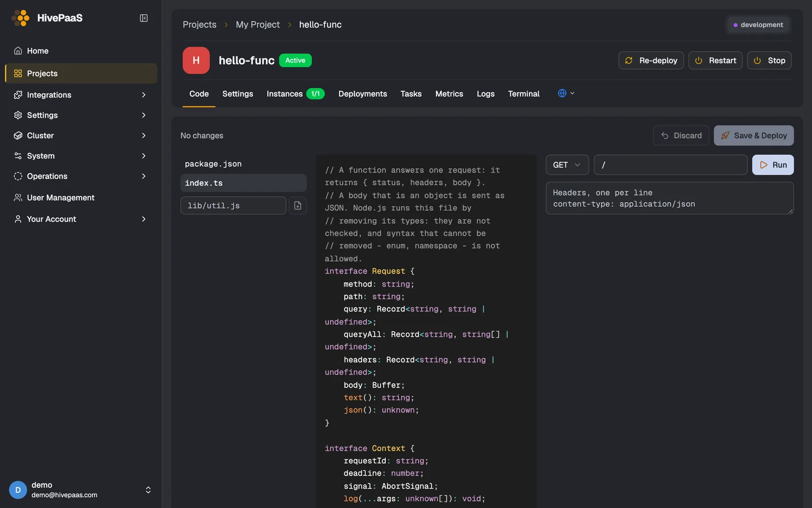Expand the Cluster submenu chevron
812x508 pixels.
144,136
